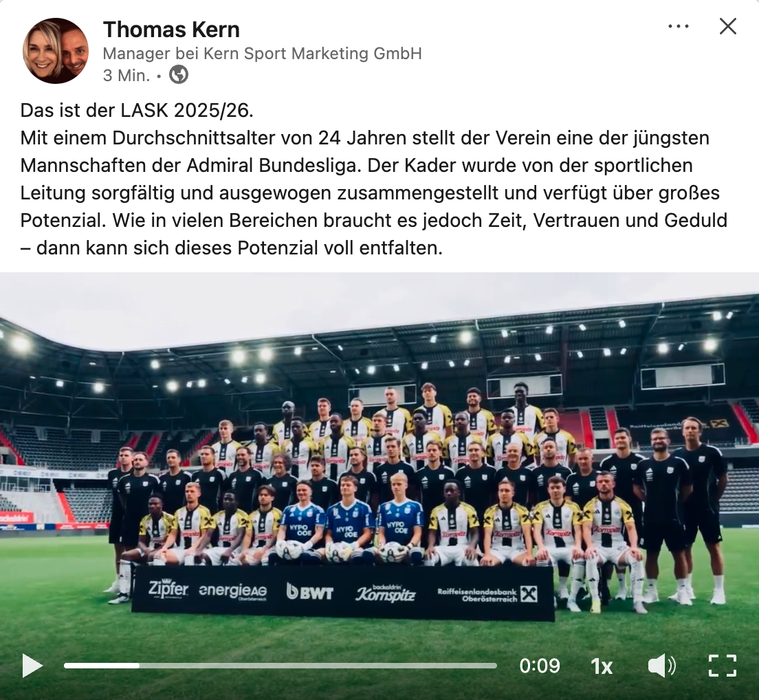Viewport: 759px width, 700px height.
Task: Change the 1x playback speed
Action: 602,666
